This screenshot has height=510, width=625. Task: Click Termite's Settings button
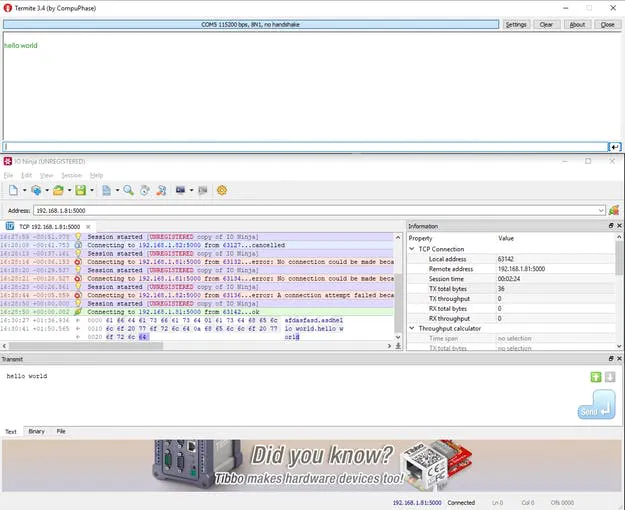click(x=516, y=25)
